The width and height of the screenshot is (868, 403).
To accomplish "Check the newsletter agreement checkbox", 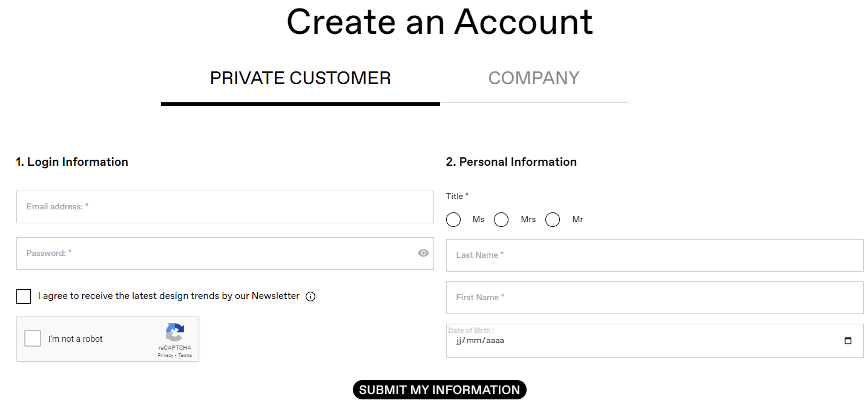I will coord(24,297).
